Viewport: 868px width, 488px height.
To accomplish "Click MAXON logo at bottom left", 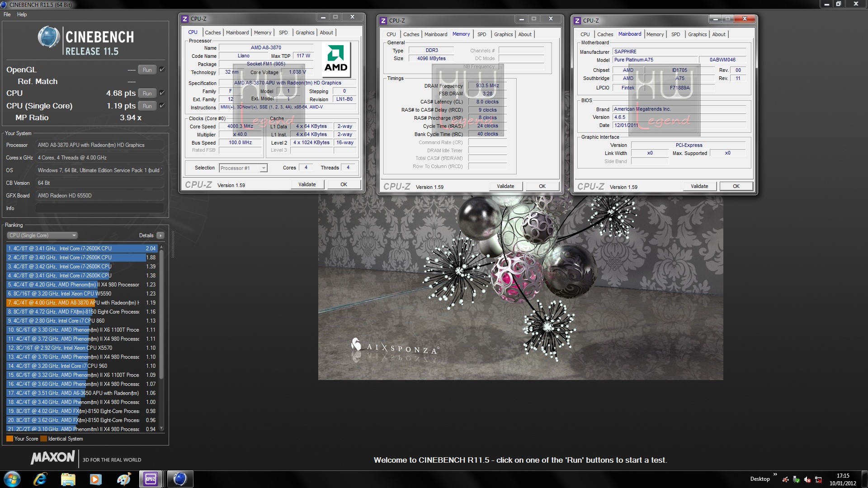I will coord(53,458).
